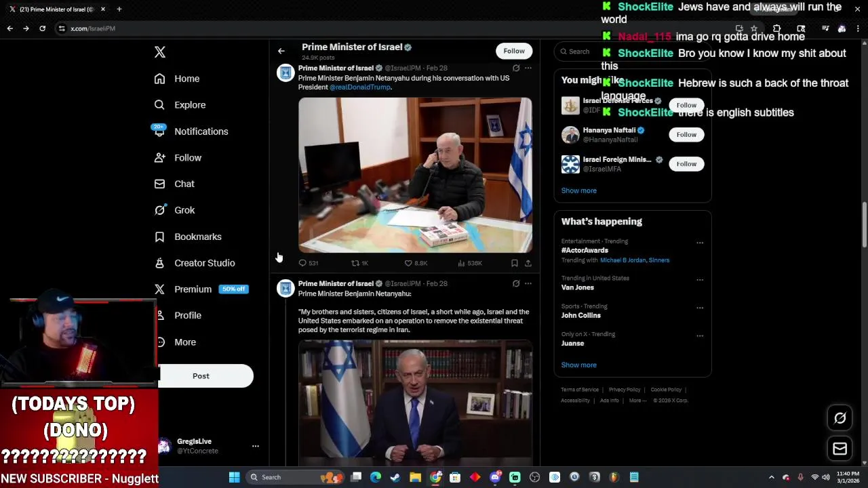Follow Hananya Naftali account

[x=686, y=134]
